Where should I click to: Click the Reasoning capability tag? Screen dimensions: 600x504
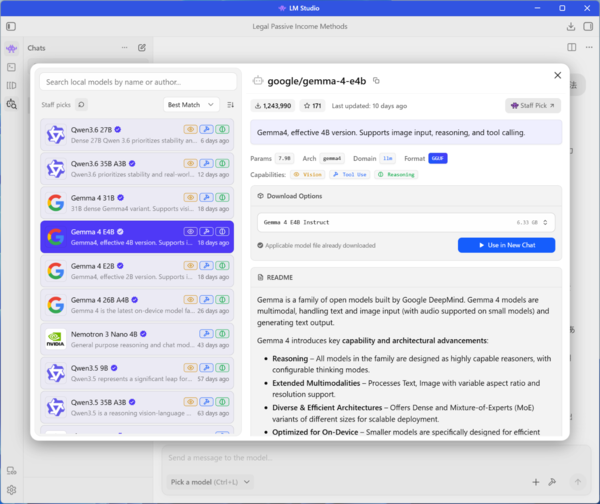396,175
